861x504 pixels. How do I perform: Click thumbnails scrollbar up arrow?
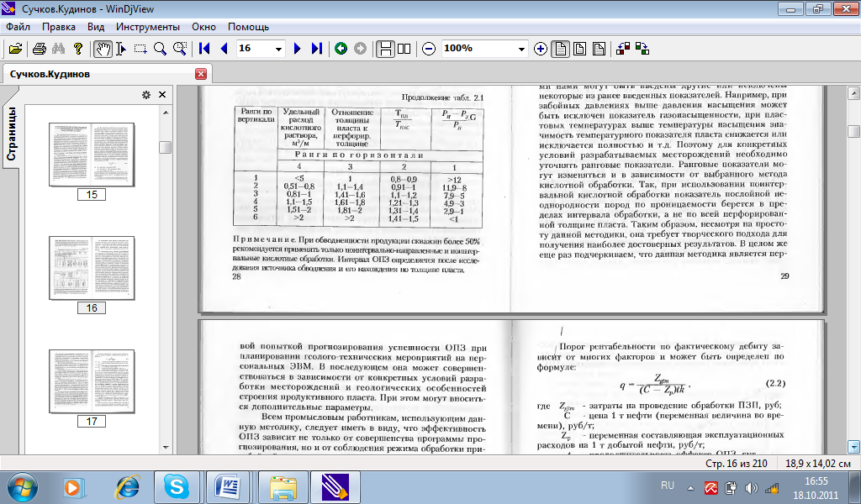166,113
